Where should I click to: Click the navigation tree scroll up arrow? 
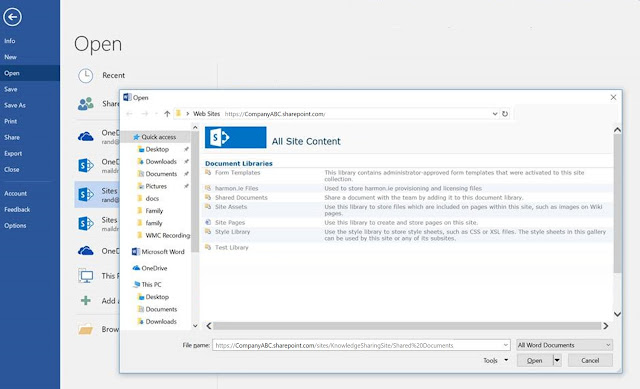point(195,128)
